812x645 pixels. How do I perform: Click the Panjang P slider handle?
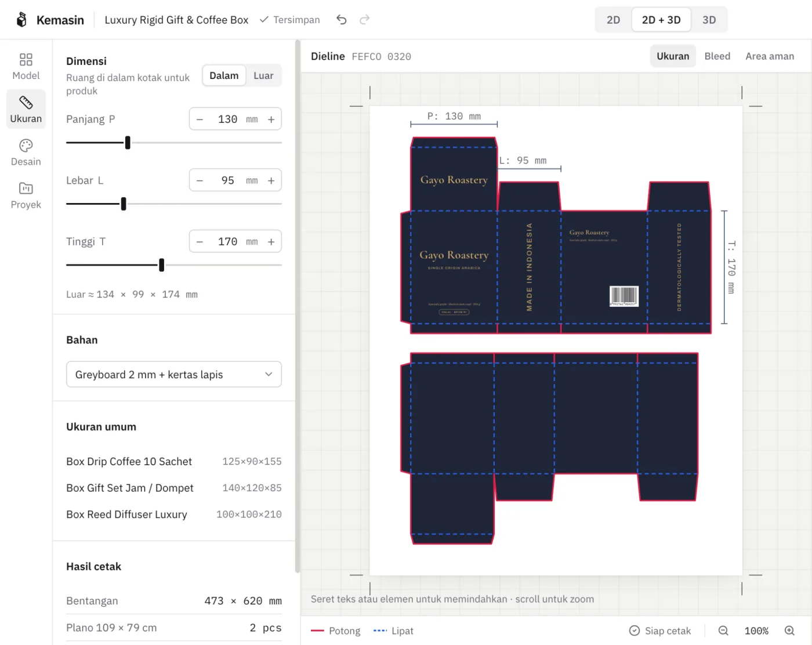[128, 143]
